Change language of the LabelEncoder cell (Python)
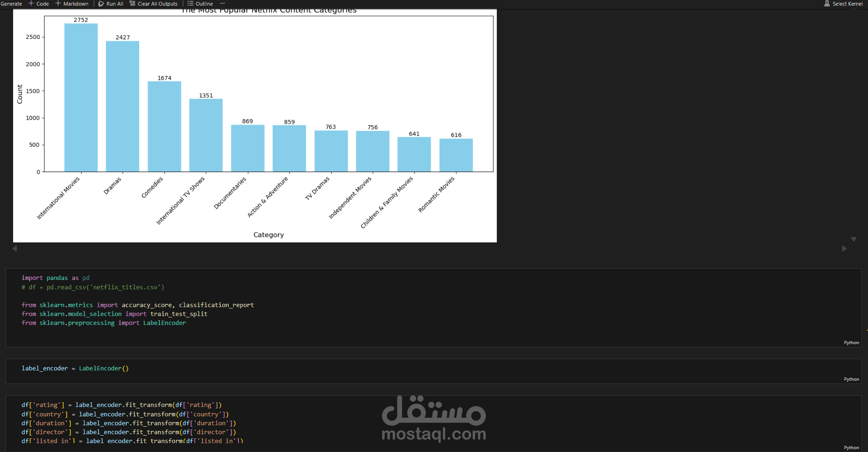868x452 pixels. [x=851, y=379]
